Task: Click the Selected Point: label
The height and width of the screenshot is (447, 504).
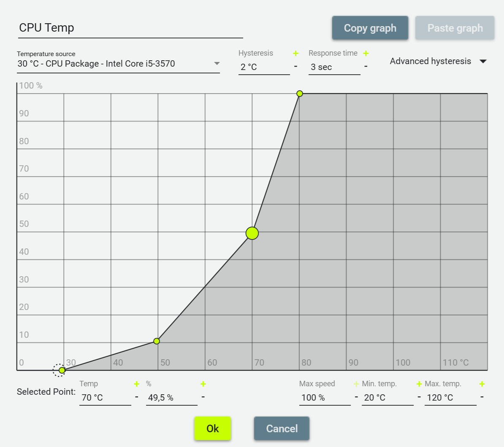Action: click(46, 392)
